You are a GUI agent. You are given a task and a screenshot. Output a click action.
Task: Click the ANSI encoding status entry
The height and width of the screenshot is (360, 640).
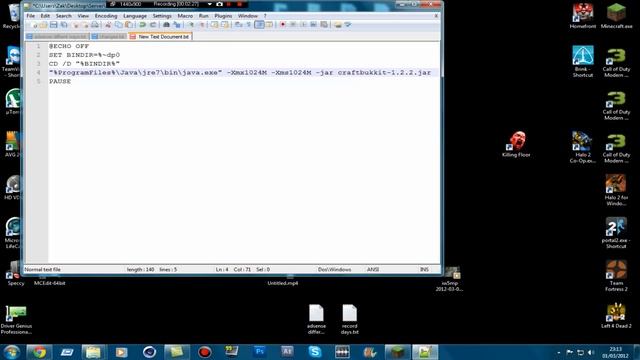pyautogui.click(x=373, y=269)
